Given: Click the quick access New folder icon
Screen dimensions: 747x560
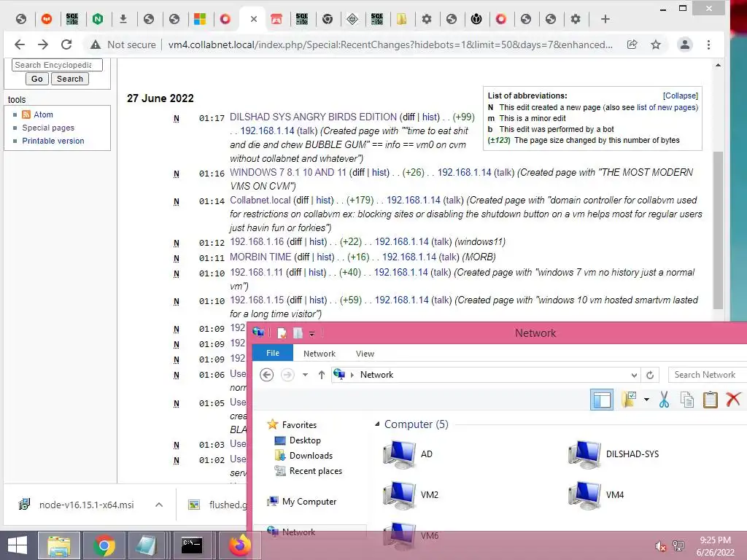Looking at the screenshot, I should coord(298,333).
